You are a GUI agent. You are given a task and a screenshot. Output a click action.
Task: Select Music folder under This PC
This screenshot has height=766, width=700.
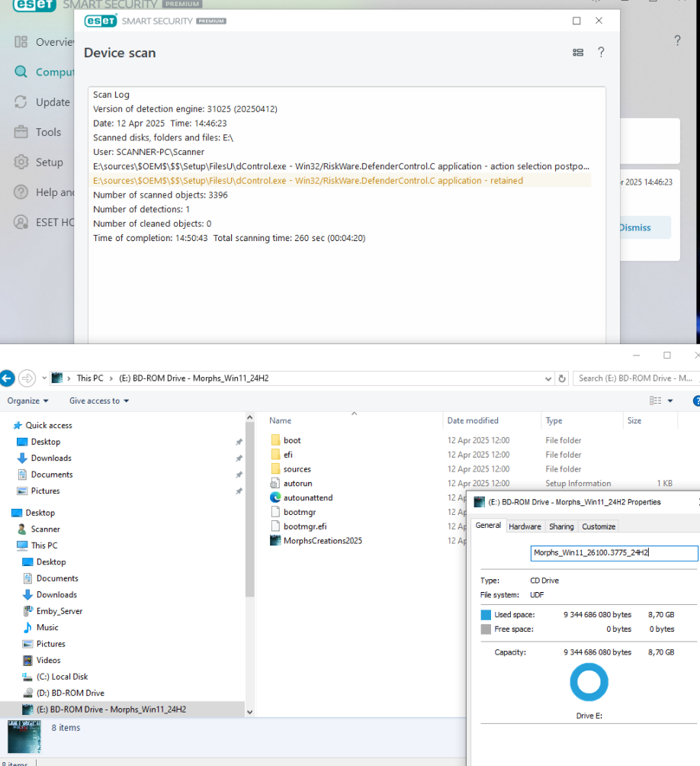point(47,627)
